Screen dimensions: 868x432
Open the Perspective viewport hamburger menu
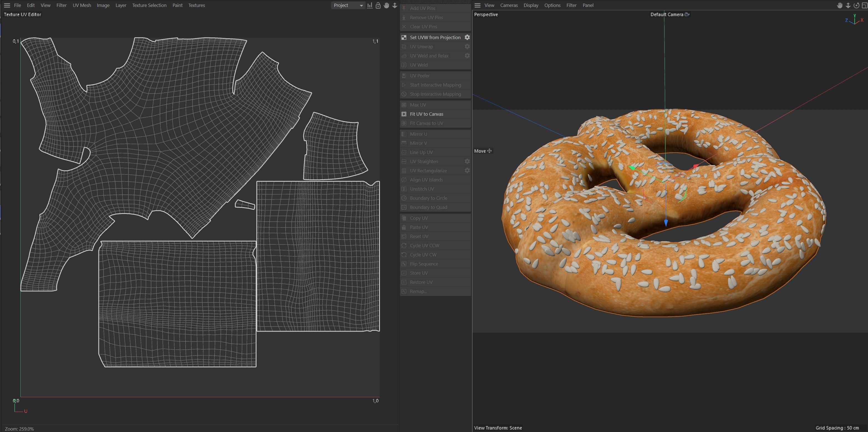tap(477, 5)
